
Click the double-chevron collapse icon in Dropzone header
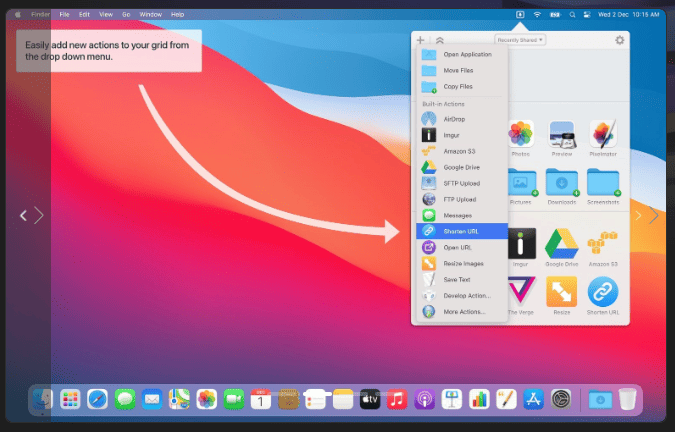coord(440,40)
